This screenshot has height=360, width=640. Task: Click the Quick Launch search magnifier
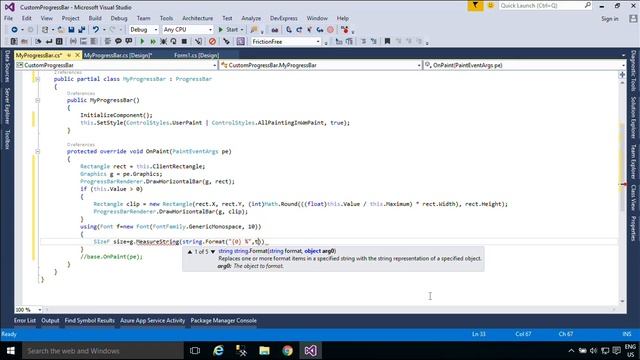pos(587,5)
